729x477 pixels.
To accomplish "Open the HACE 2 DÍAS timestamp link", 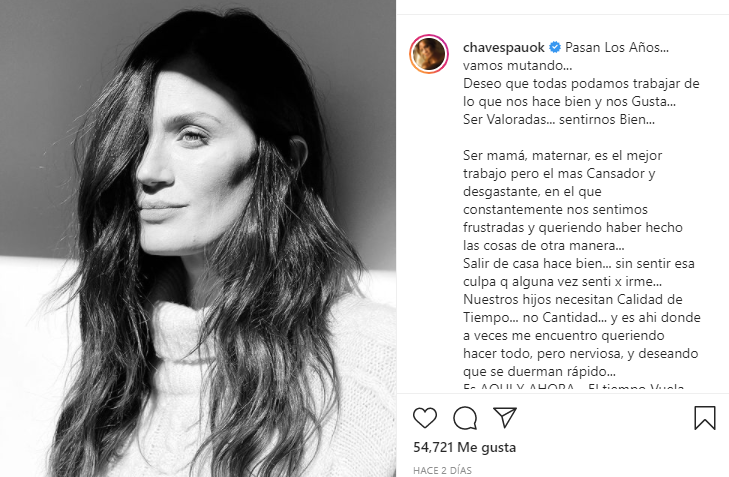I will pyautogui.click(x=442, y=470).
